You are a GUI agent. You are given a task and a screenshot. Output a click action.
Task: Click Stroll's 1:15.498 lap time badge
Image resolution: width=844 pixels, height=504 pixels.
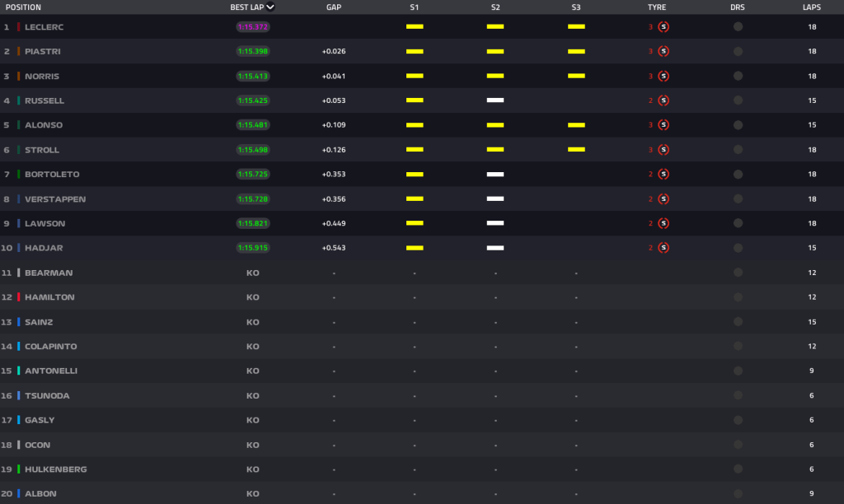253,150
